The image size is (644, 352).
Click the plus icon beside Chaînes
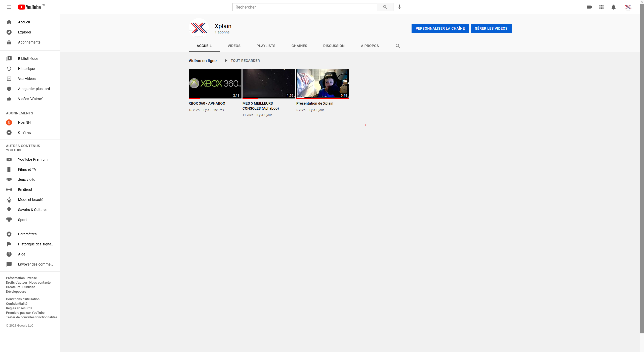pyautogui.click(x=9, y=133)
